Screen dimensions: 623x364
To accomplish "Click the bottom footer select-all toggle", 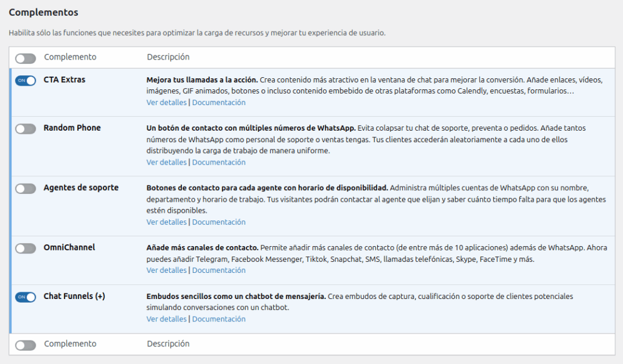I will click(x=26, y=345).
